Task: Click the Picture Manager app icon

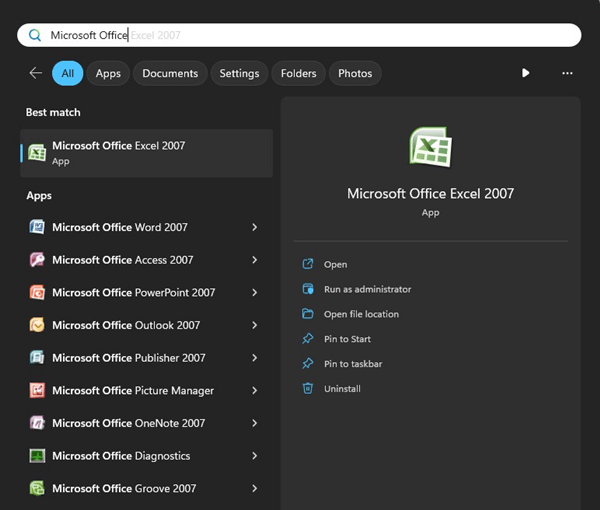Action: [37, 391]
